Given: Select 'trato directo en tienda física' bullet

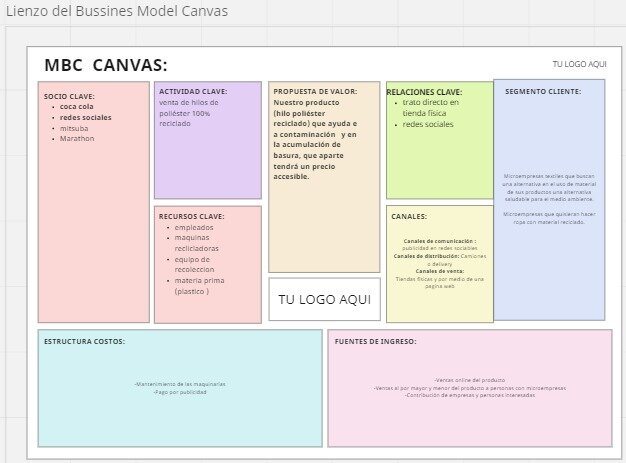Looking at the screenshot, I should coord(431,108).
